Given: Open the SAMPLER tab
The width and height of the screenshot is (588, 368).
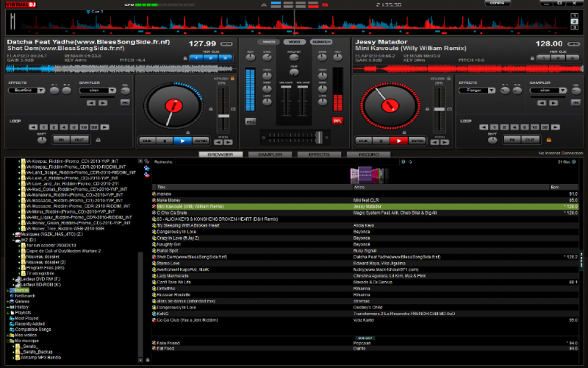Looking at the screenshot, I should click(270, 155).
